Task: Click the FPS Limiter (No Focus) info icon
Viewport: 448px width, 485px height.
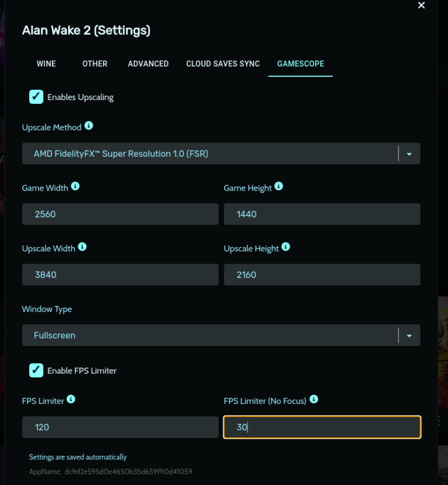Action: point(314,400)
